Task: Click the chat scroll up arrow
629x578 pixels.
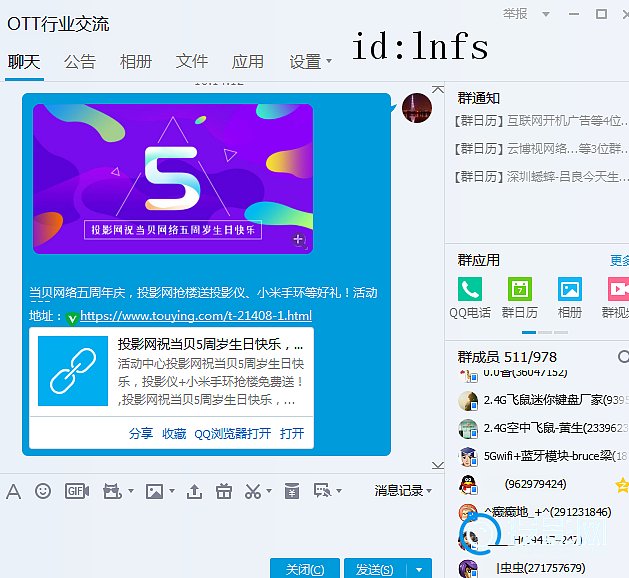Action: tap(438, 89)
